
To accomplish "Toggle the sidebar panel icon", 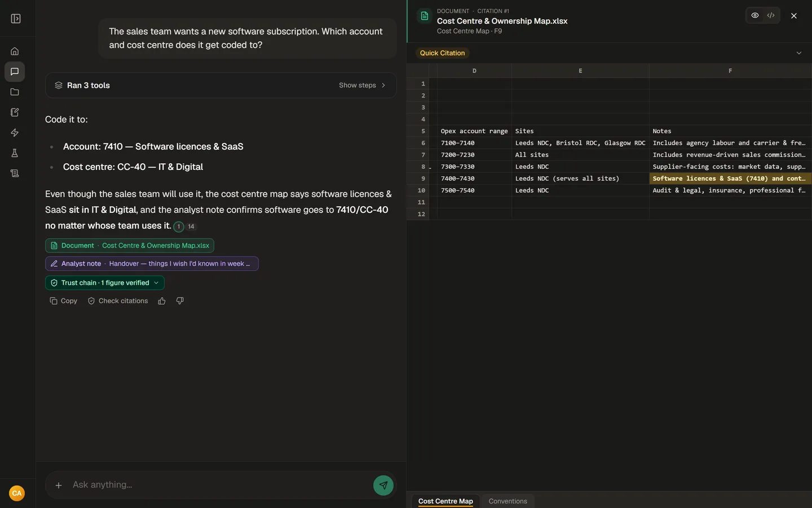I will [16, 19].
